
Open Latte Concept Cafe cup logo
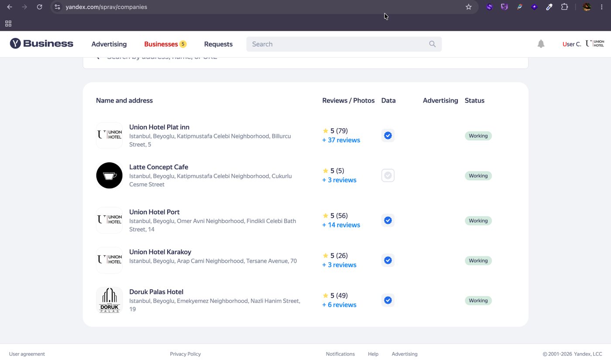(109, 175)
